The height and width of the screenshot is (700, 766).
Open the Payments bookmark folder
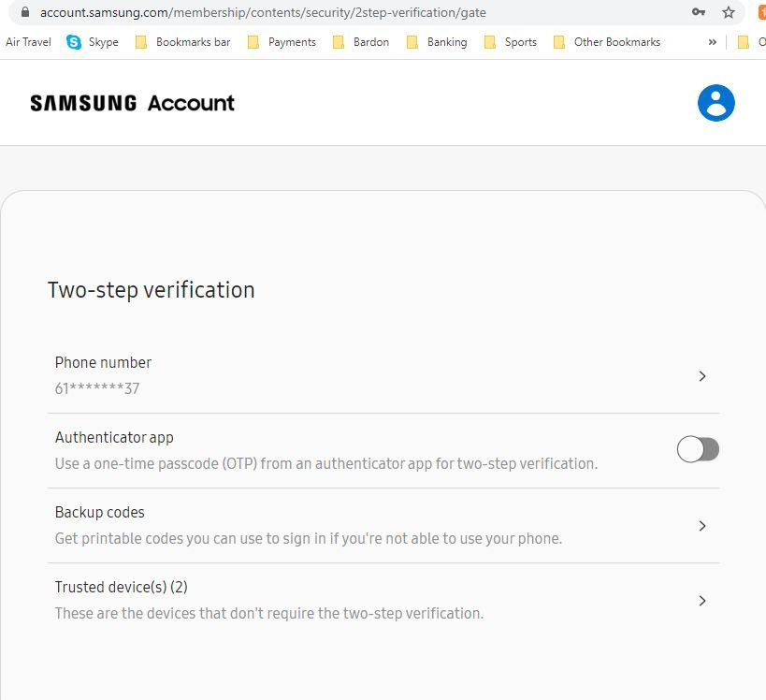282,42
